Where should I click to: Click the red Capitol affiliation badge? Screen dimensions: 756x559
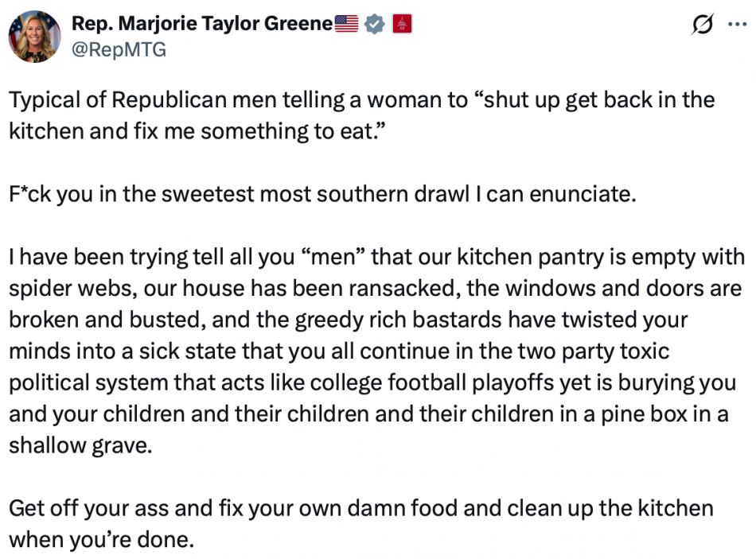tap(401, 25)
